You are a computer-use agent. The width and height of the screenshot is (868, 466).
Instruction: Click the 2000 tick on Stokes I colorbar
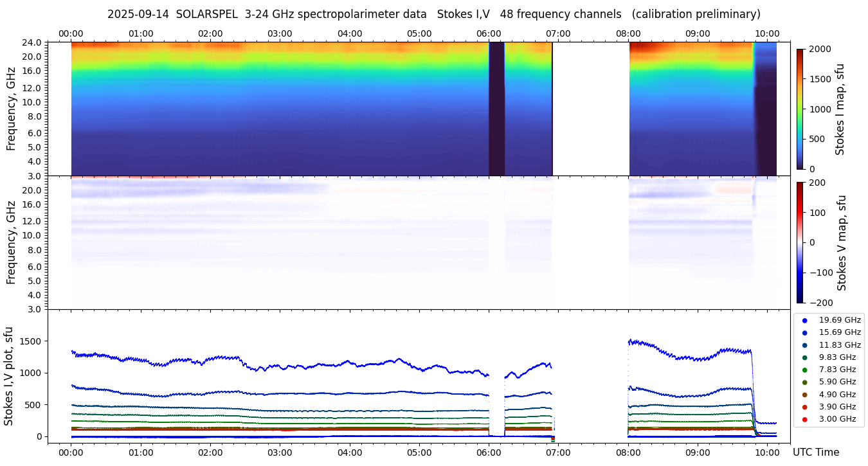[x=820, y=49]
